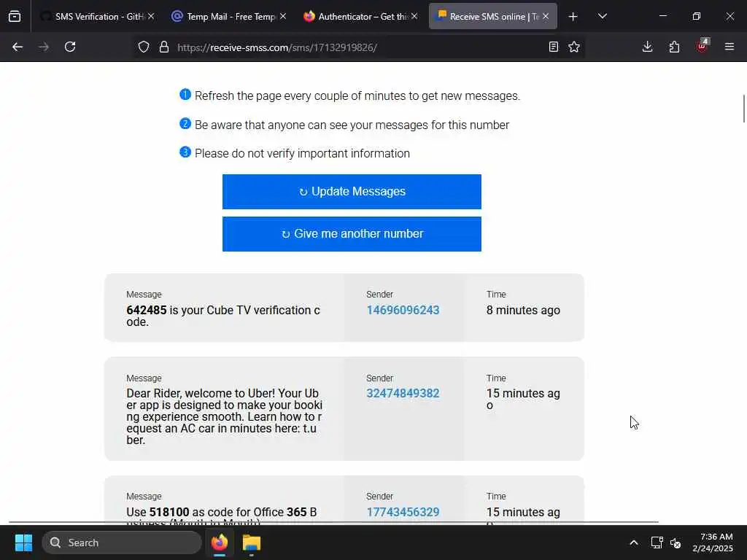The height and width of the screenshot is (560, 747).
Task: Show hidden system tray icons
Action: (634, 542)
